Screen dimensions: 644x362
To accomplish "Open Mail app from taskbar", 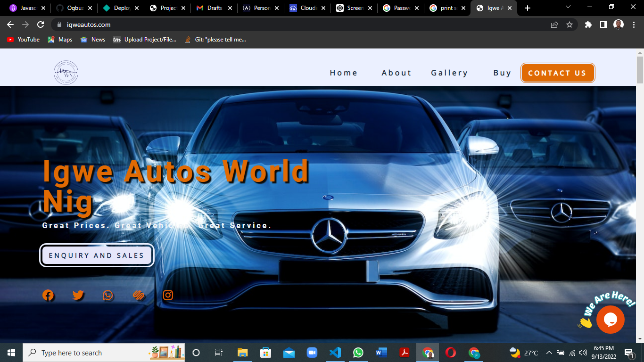I will pyautogui.click(x=289, y=353).
